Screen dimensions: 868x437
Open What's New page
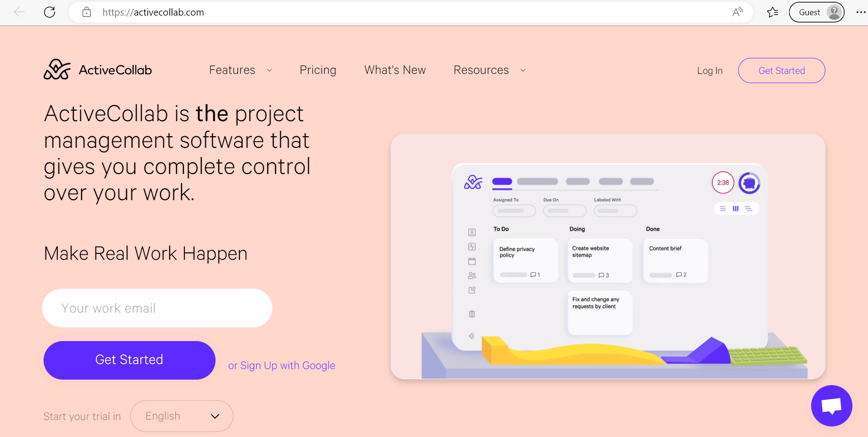[x=395, y=70]
